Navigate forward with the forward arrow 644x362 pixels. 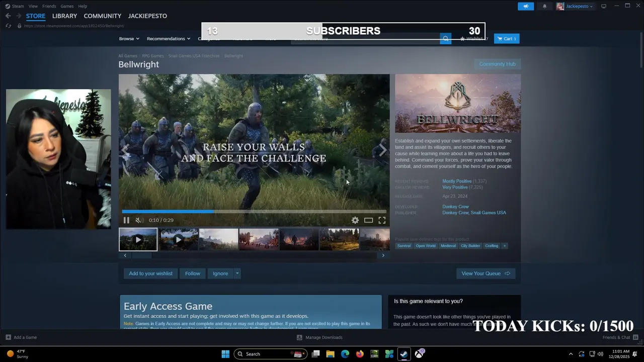coord(19,16)
